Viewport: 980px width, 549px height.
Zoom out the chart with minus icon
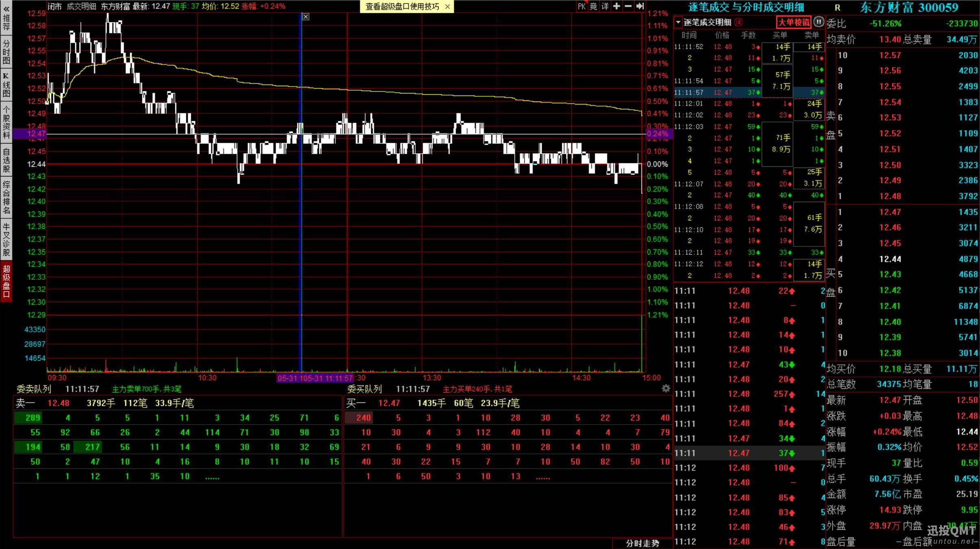[628, 6]
